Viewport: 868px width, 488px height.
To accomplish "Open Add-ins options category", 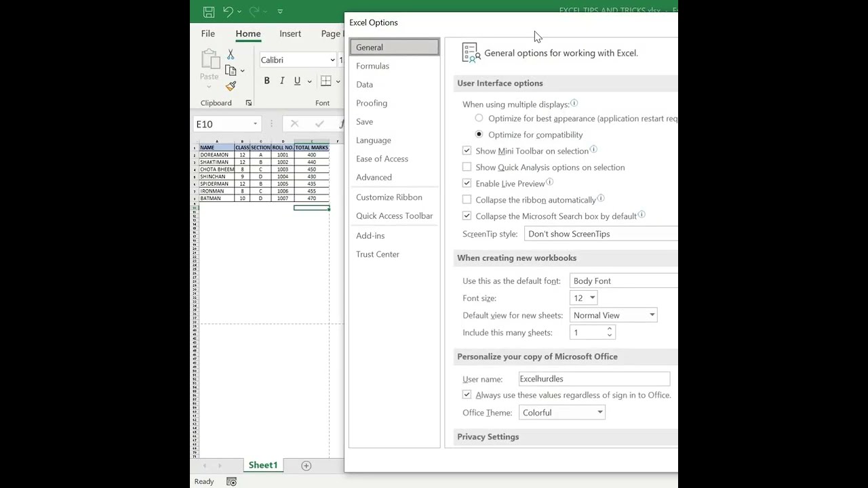I will pos(394,236).
